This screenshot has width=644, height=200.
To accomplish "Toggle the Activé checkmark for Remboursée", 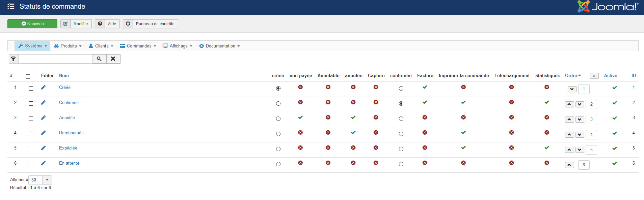I will (615, 133).
